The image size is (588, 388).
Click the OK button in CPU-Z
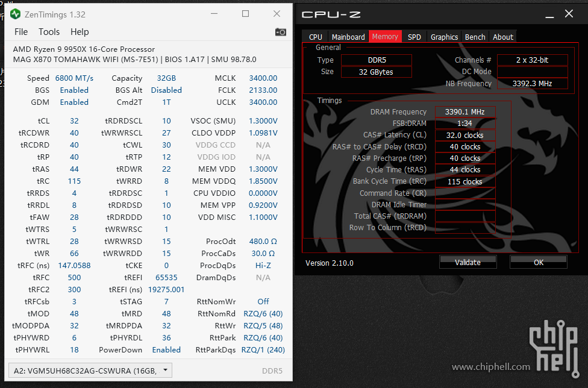pyautogui.click(x=539, y=262)
